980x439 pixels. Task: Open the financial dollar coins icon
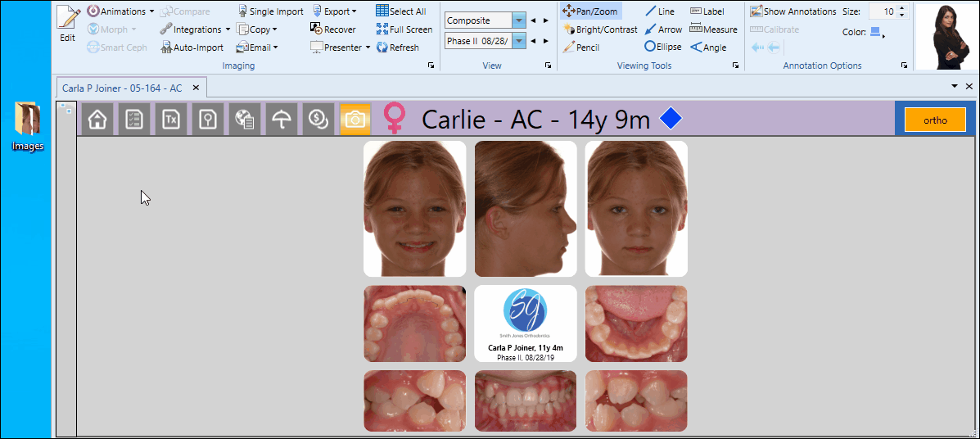(318, 120)
